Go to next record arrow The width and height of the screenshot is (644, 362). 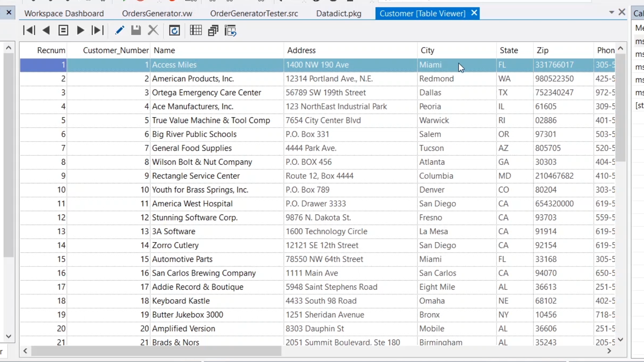point(80,31)
